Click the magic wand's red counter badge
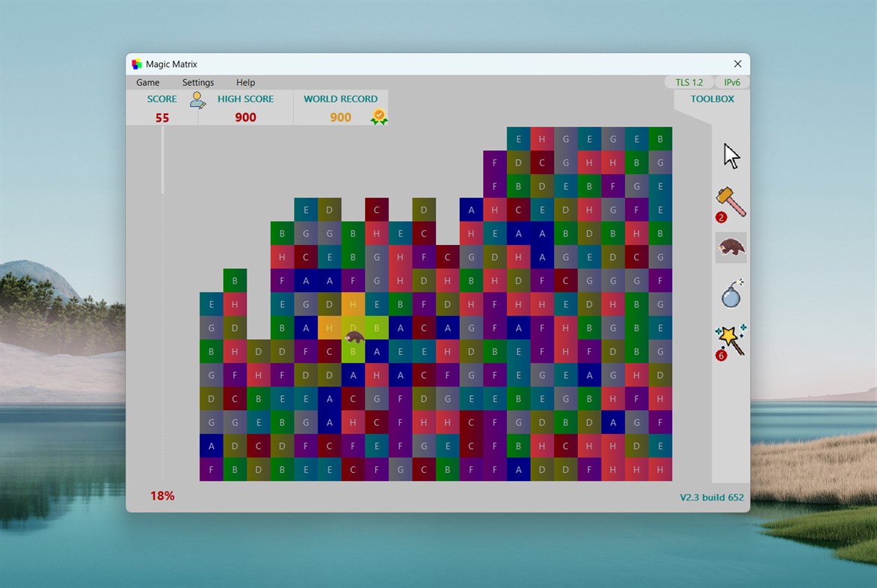This screenshot has height=588, width=877. pos(721,356)
